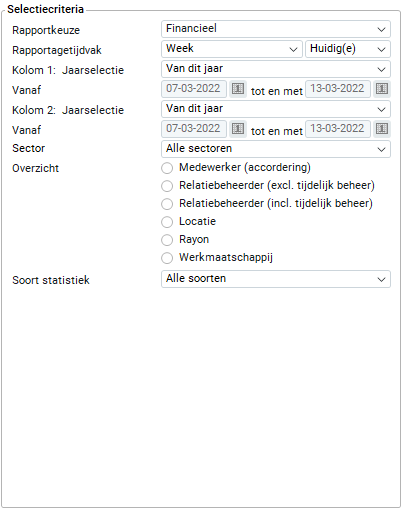The image size is (406, 510).
Task: Select Werkmaatschappij overview option
Action: click(167, 258)
